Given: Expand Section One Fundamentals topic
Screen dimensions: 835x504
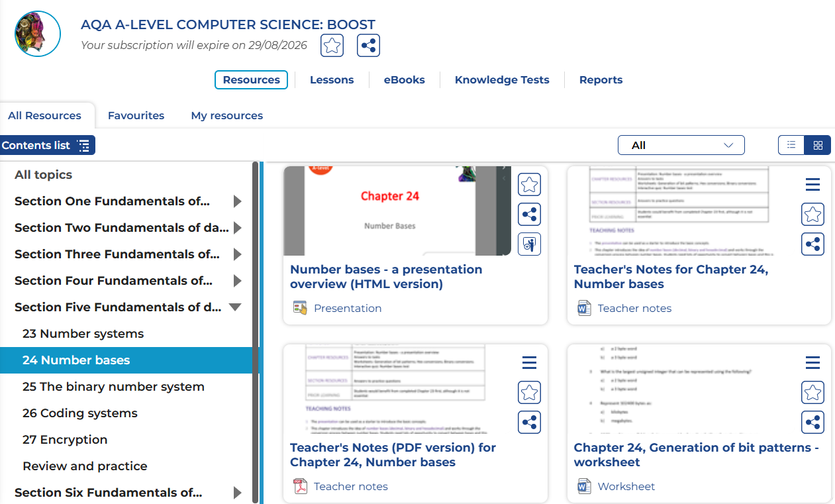Looking at the screenshot, I should point(237,201).
